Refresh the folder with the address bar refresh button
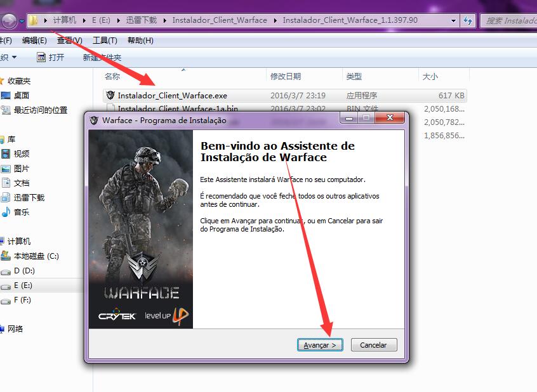The width and height of the screenshot is (537, 392). coord(467,20)
